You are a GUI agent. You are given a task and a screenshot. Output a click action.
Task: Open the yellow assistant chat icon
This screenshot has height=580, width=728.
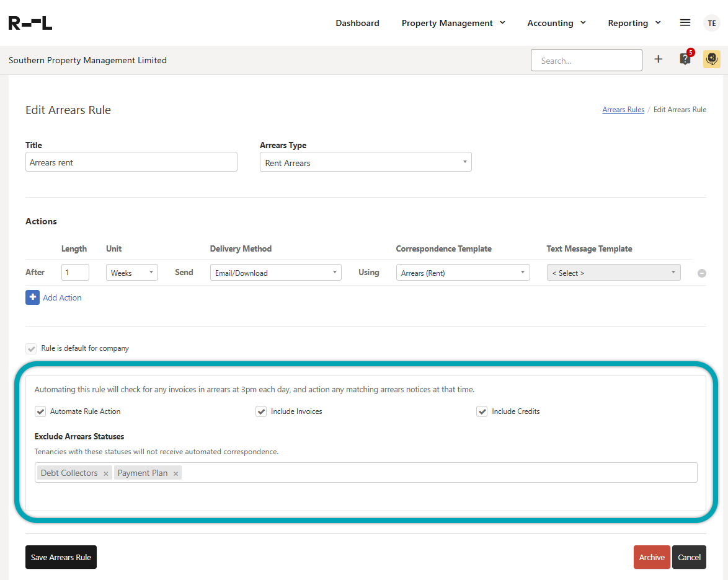(x=712, y=59)
